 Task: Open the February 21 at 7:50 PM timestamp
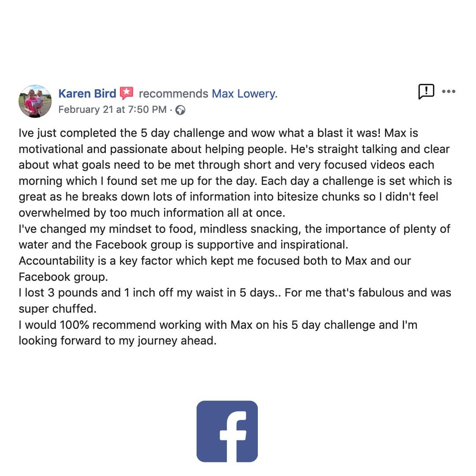[x=112, y=109]
